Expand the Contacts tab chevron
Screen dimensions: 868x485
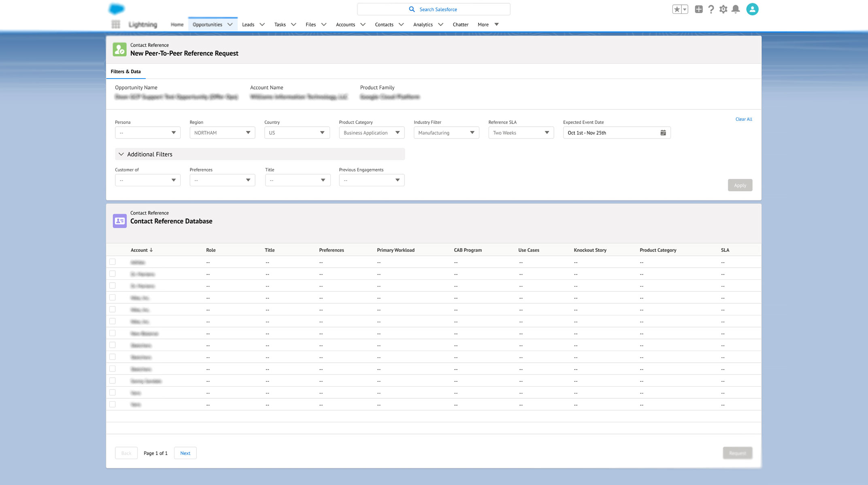pyautogui.click(x=401, y=24)
